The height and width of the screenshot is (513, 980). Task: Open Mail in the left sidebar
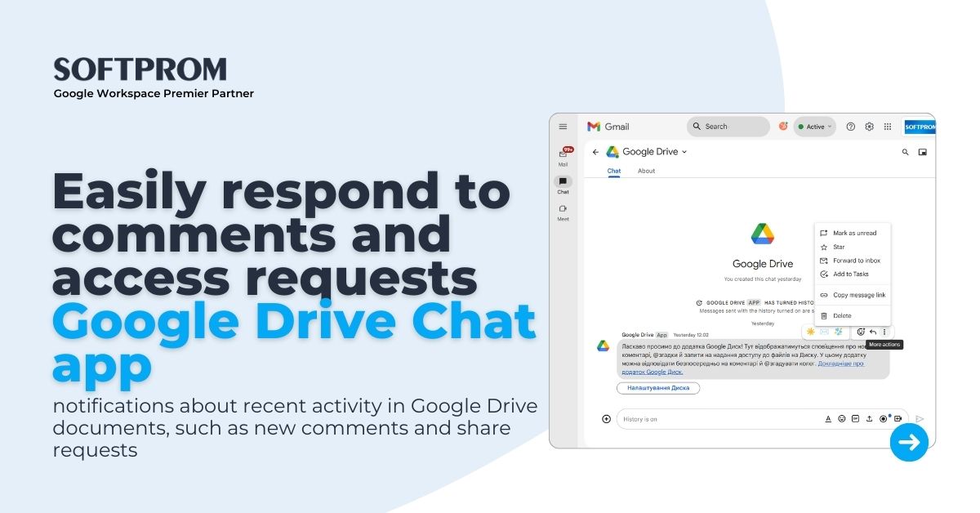point(563,155)
